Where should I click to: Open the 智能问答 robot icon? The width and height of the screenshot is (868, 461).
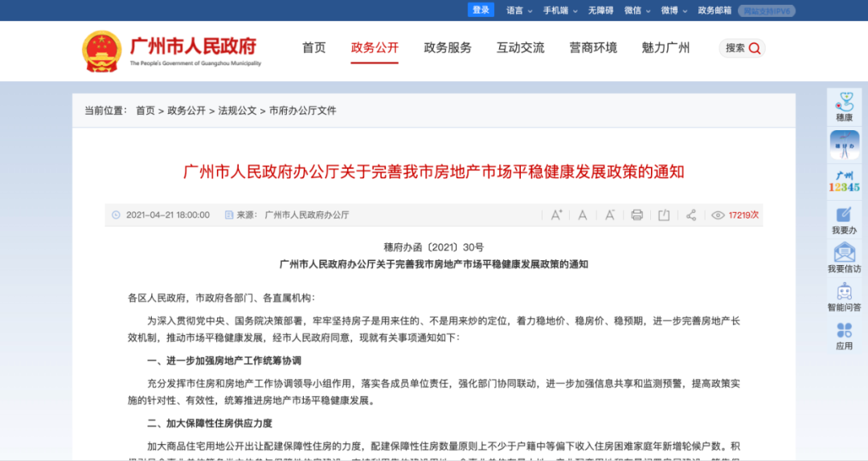844,296
